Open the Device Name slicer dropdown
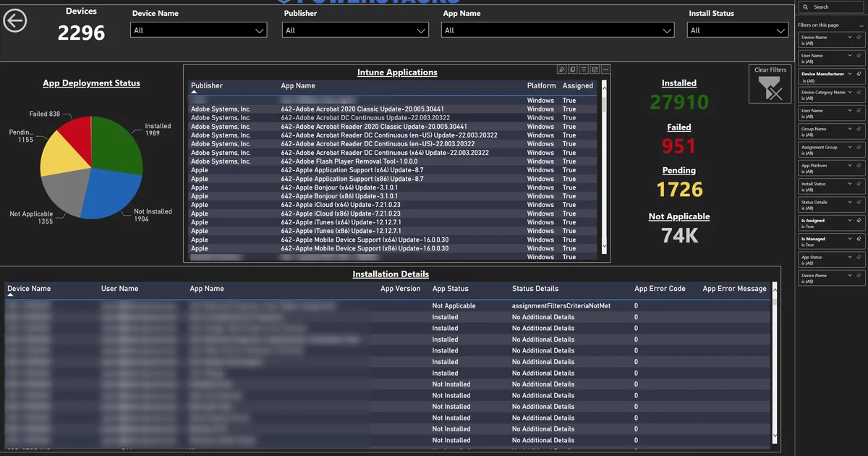868x456 pixels. [260, 30]
